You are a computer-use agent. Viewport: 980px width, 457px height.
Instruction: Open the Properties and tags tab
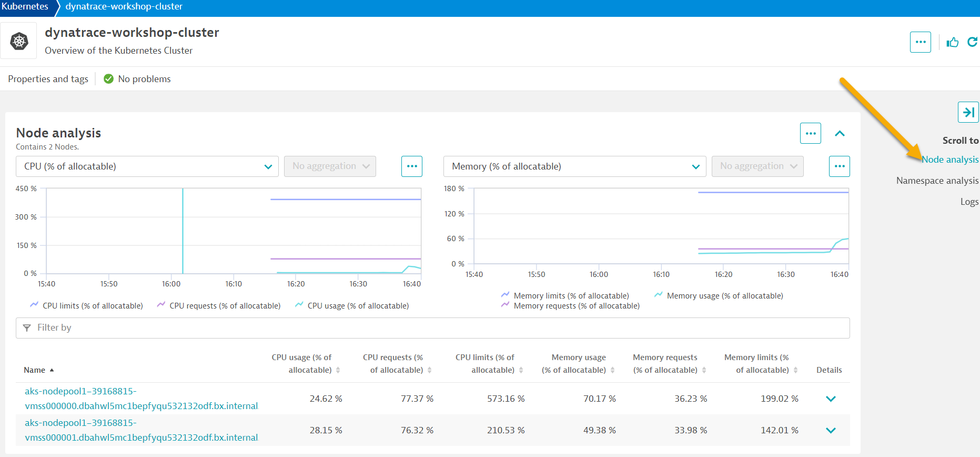tap(48, 79)
